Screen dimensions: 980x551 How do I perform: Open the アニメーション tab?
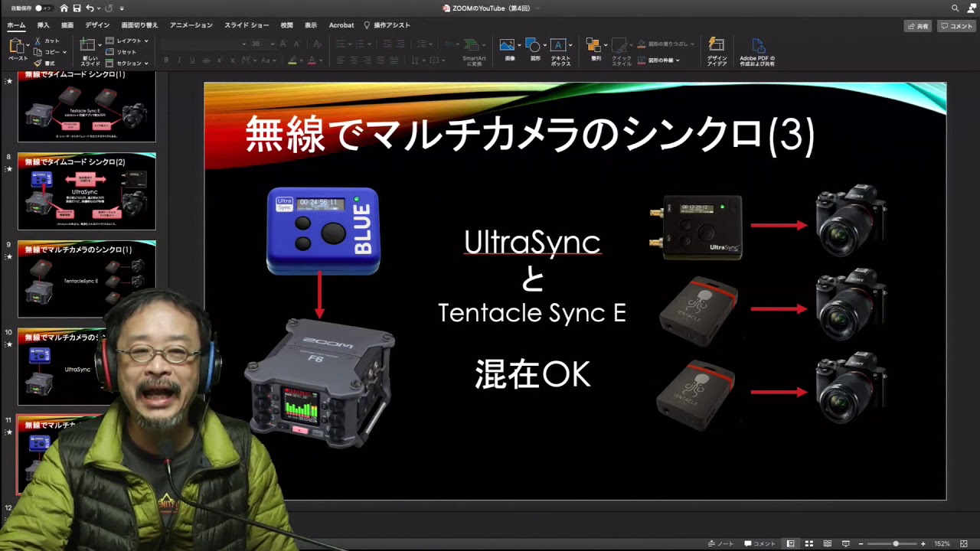coord(191,25)
